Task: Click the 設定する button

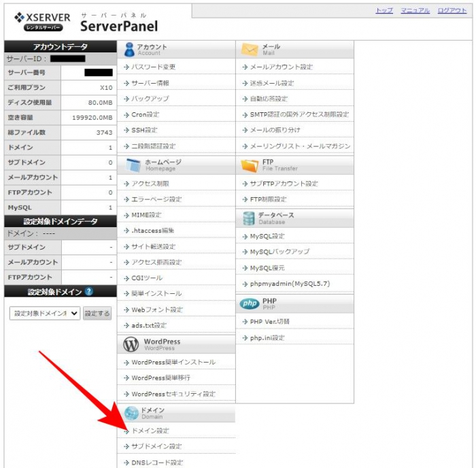Action: [97, 313]
